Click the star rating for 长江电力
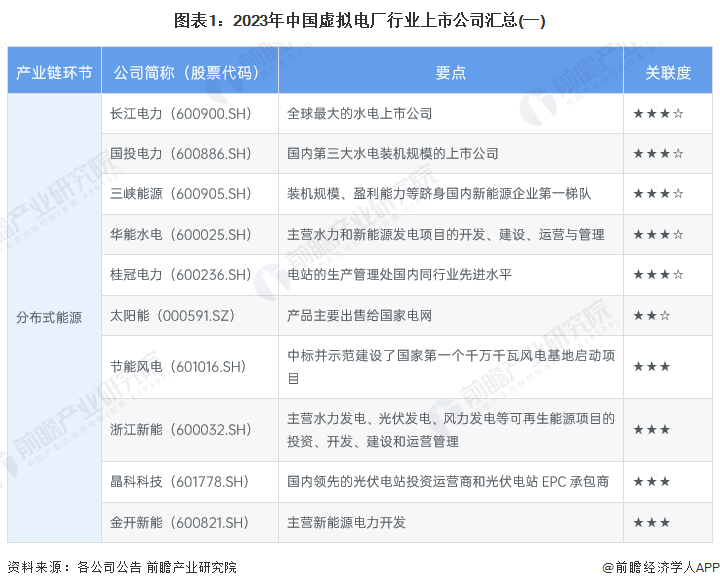 [x=658, y=113]
